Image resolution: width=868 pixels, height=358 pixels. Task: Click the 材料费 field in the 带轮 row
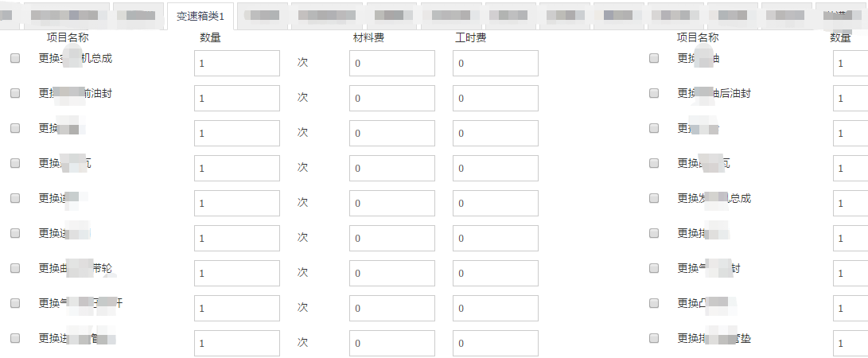point(391,274)
